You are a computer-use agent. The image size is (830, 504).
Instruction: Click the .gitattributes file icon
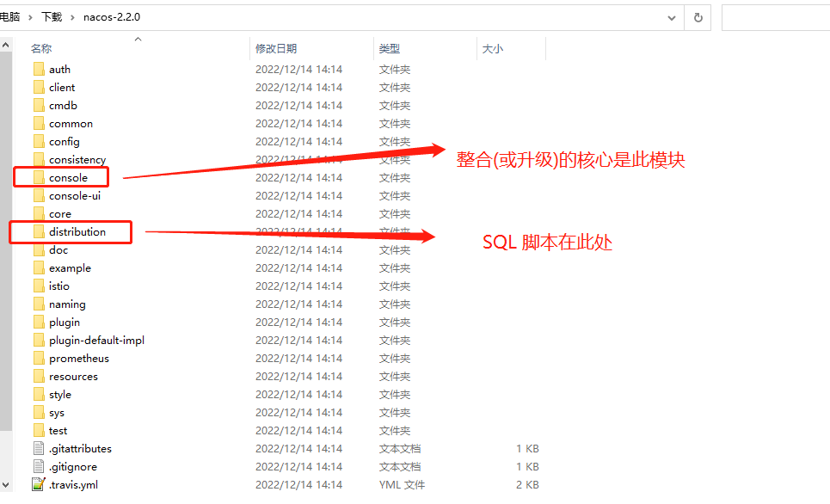click(39, 448)
